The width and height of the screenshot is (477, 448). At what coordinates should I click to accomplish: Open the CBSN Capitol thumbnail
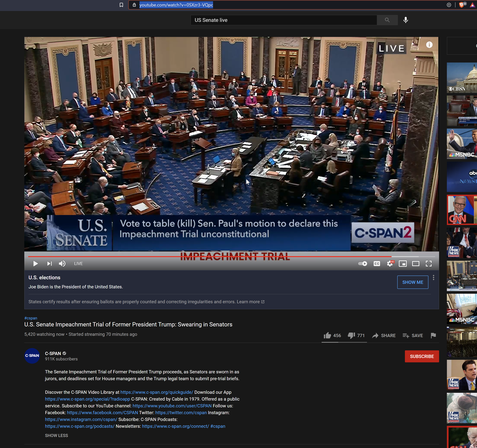pos(462,78)
